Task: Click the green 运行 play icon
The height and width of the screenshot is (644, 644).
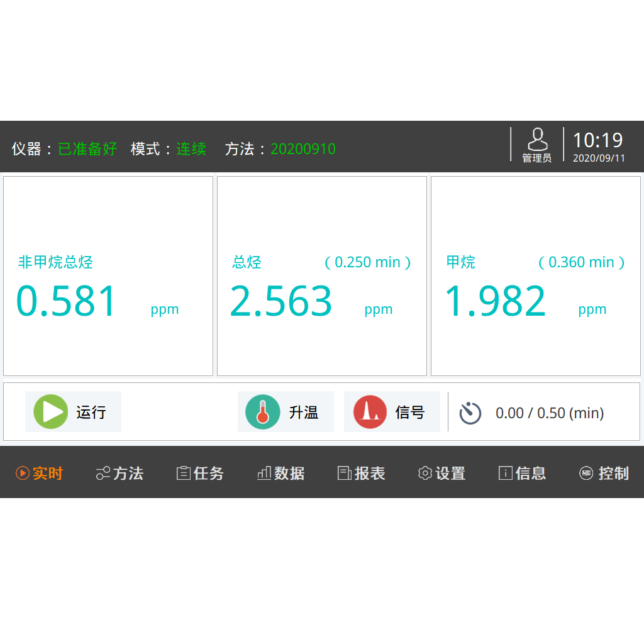Action: click(x=50, y=412)
